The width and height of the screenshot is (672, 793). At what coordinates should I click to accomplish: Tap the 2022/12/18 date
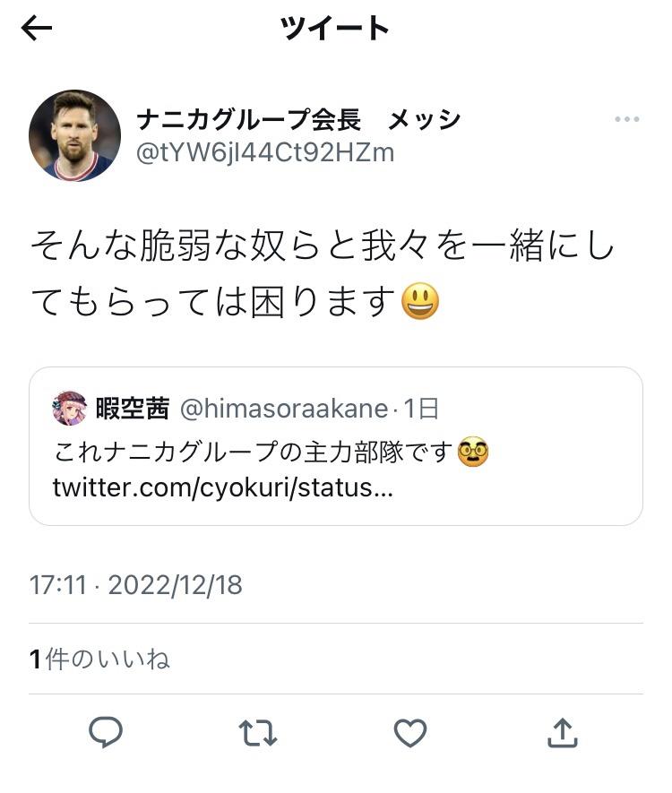coord(175,585)
